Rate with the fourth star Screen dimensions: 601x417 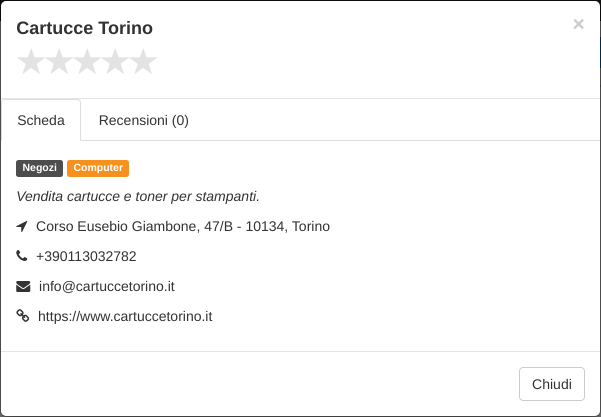pyautogui.click(x=115, y=61)
